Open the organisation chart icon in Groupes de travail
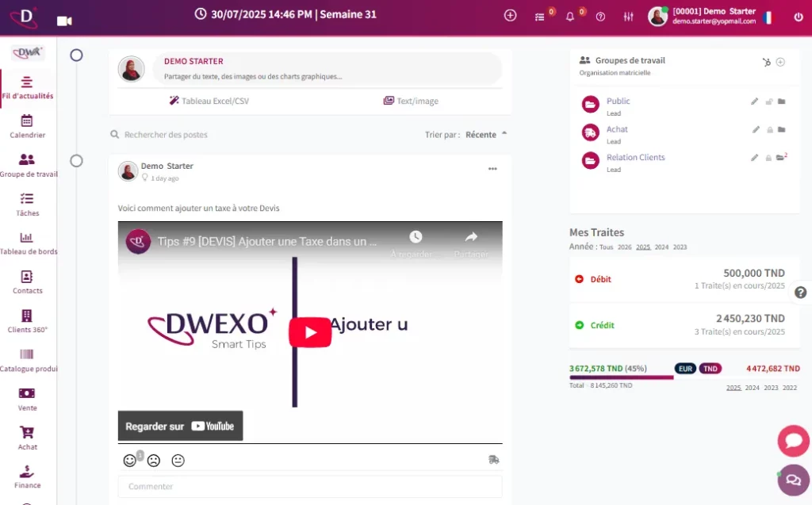The width and height of the screenshot is (812, 505). [x=766, y=62]
